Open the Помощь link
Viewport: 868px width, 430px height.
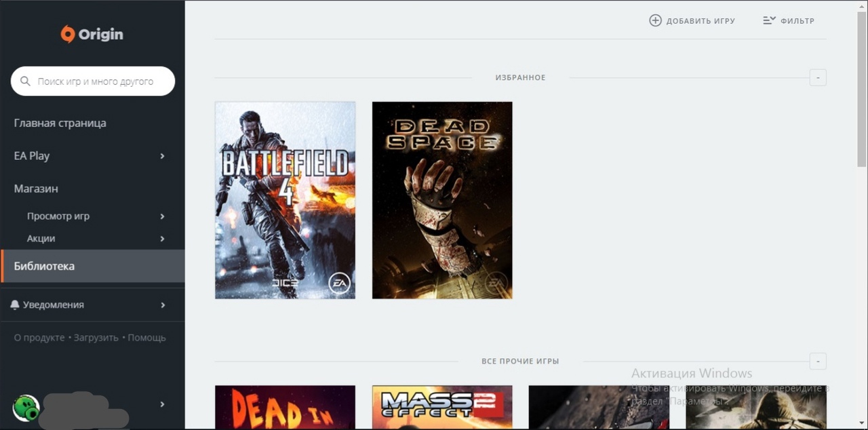tap(146, 337)
